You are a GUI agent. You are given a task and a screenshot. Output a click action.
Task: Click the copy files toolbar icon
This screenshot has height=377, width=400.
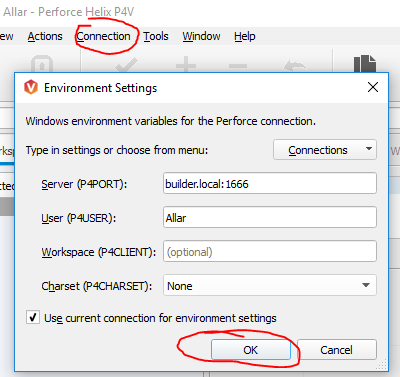click(365, 64)
